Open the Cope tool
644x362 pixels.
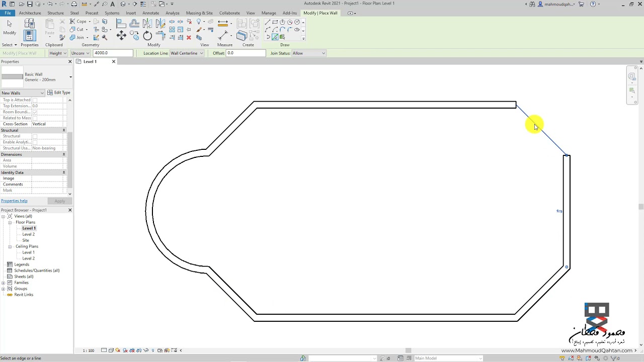pyautogui.click(x=80, y=21)
